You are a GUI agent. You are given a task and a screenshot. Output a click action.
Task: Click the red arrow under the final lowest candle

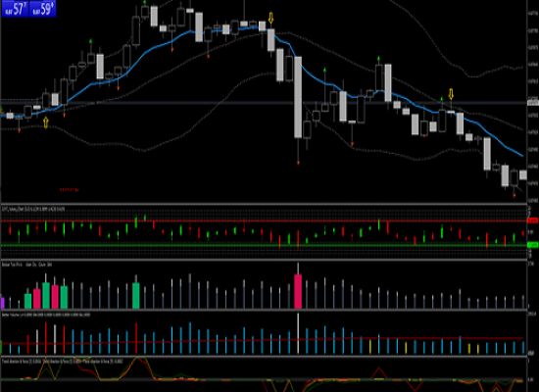point(514,195)
